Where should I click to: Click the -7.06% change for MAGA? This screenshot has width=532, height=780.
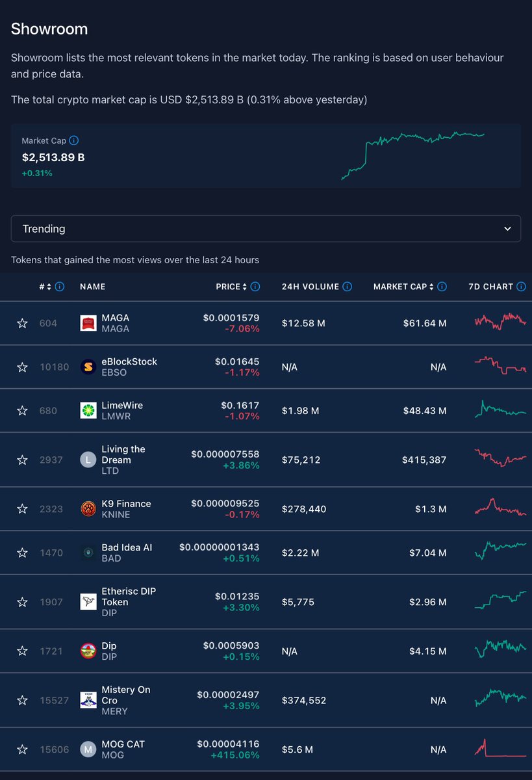(x=242, y=329)
